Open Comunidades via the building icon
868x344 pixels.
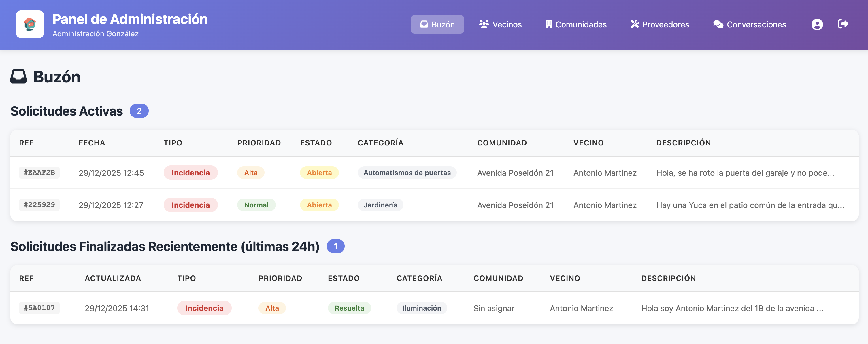549,24
